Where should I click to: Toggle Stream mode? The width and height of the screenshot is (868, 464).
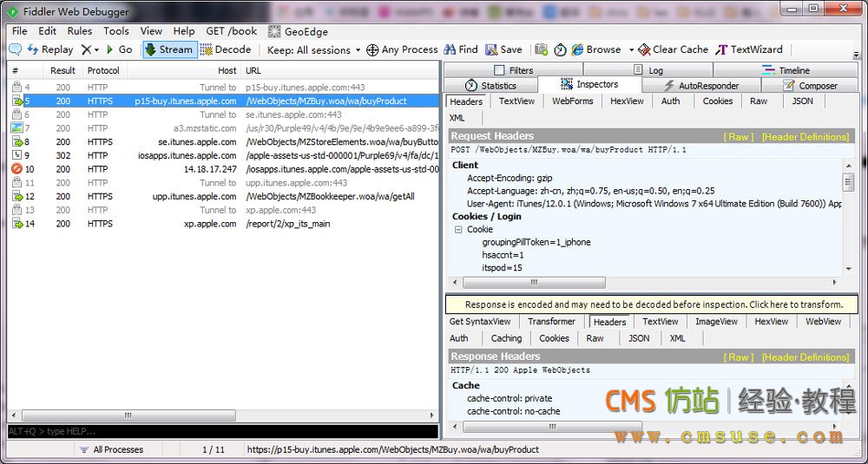[169, 49]
